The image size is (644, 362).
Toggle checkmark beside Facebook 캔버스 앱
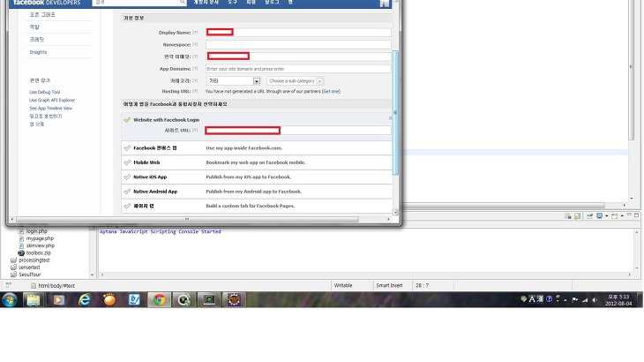[x=127, y=148]
